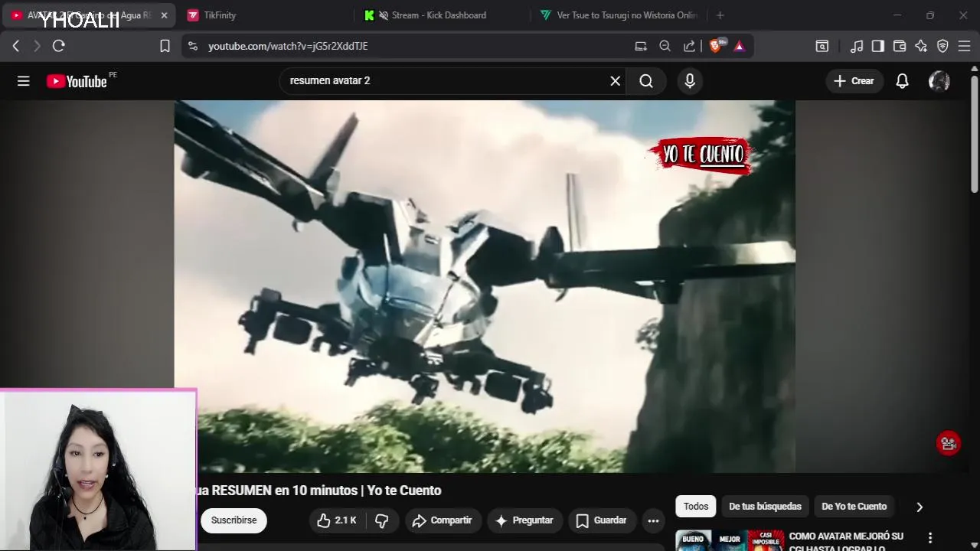
Task: Close the AVATAR YouTube tab
Action: pos(164,15)
